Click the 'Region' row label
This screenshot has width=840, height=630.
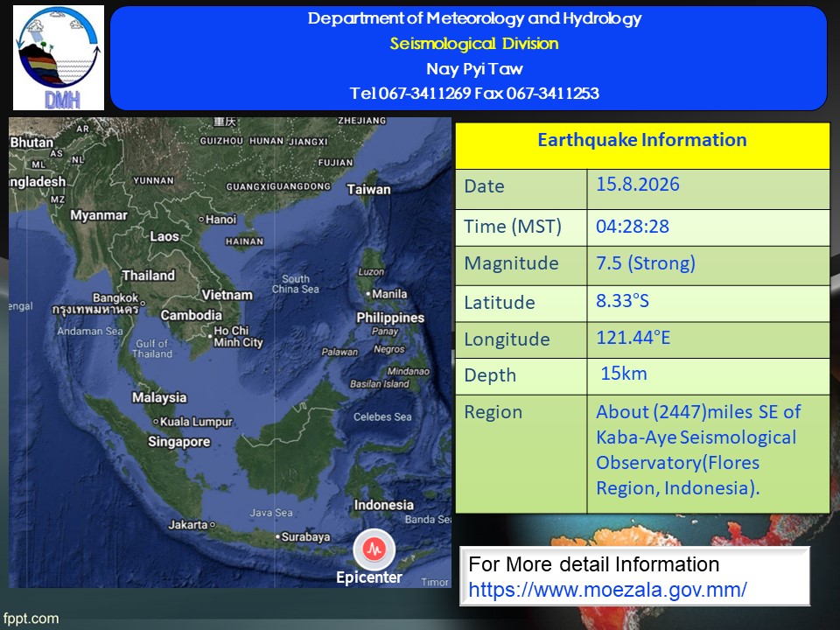tap(493, 412)
